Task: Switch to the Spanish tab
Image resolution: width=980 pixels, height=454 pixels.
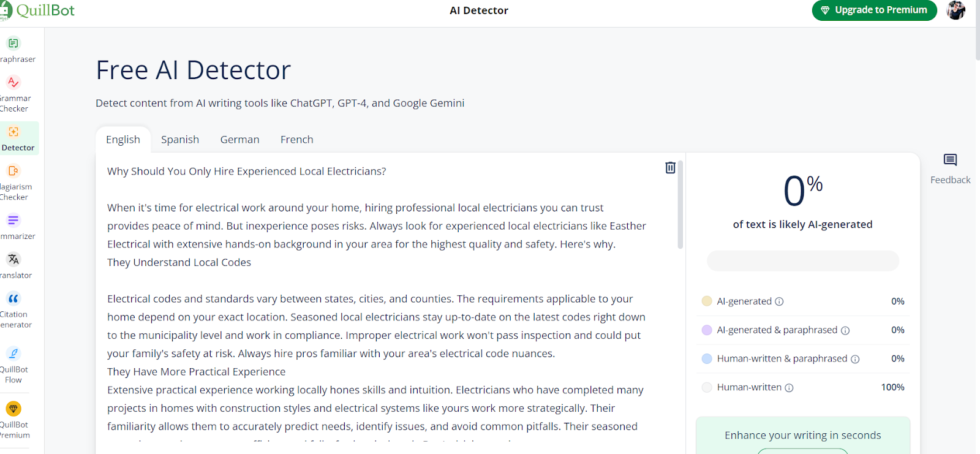Action: tap(180, 140)
